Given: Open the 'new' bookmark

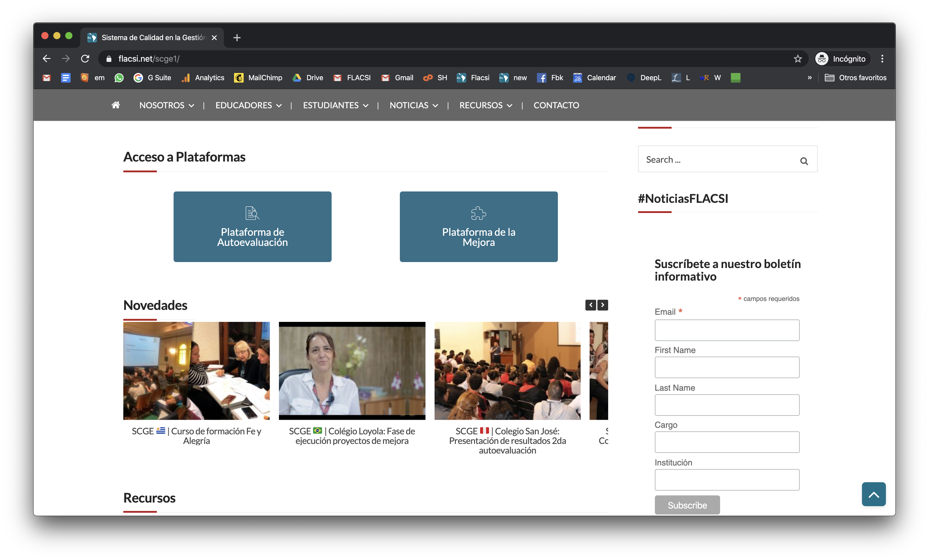Looking at the screenshot, I should coord(513,78).
